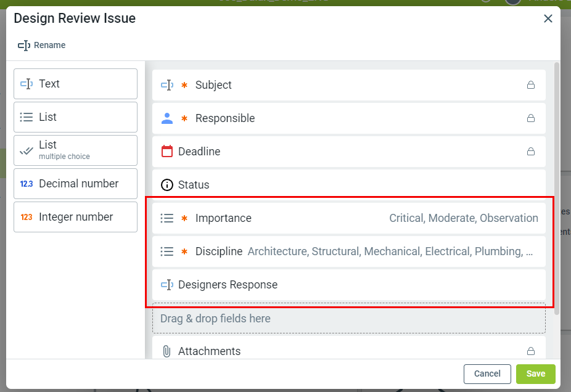This screenshot has width=571, height=392.
Task: Click the lock icon on Subject row
Action: [530, 85]
